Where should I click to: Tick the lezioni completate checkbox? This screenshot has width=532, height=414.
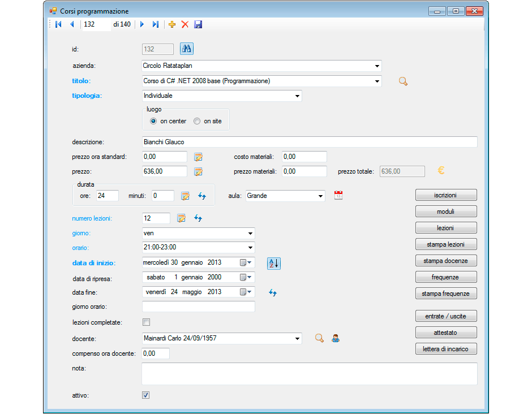coord(146,322)
